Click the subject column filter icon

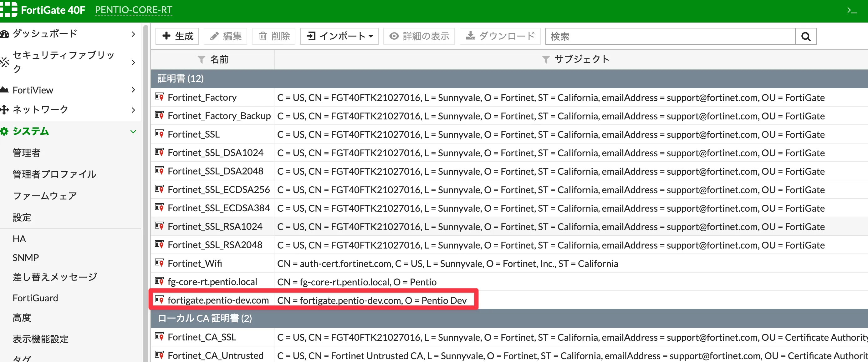(x=546, y=60)
